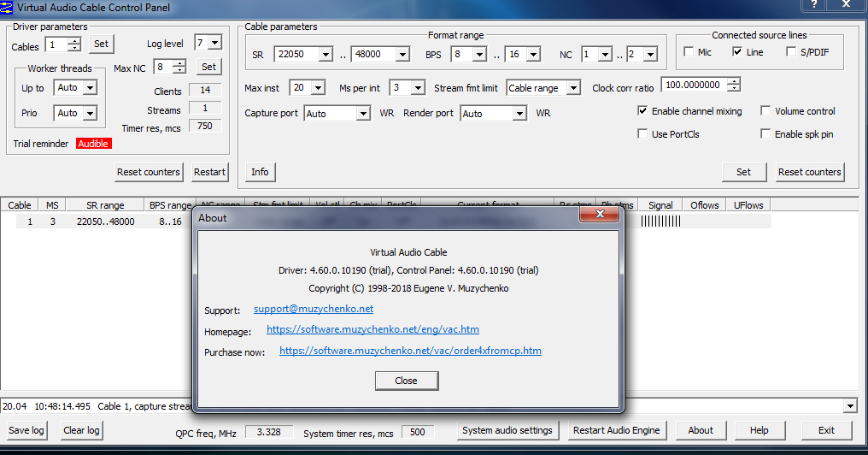Click cable Reset counters button
Screen dimensions: 868x455
(x=809, y=173)
